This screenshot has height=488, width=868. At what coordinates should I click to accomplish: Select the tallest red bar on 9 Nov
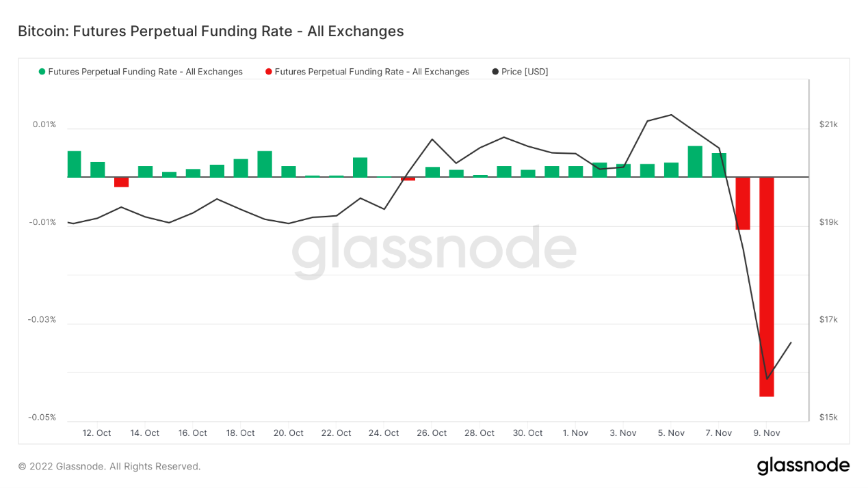click(766, 286)
